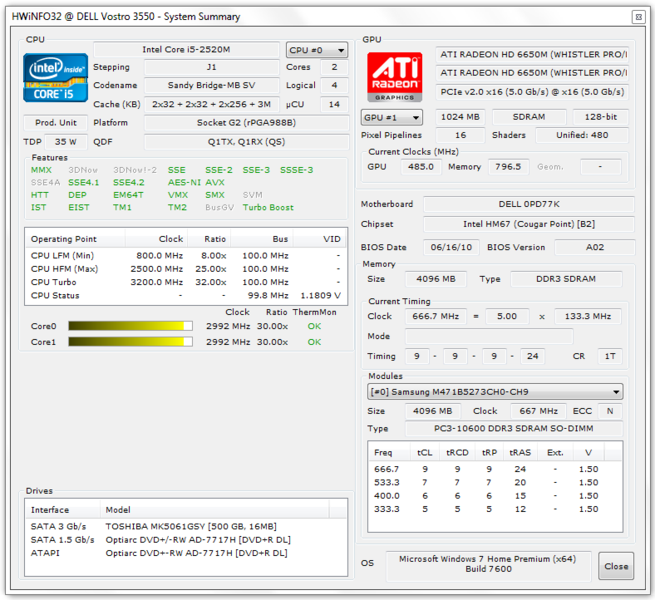Close the System Summary window via title bar X
The height and width of the screenshot is (600, 655).
coord(638,17)
